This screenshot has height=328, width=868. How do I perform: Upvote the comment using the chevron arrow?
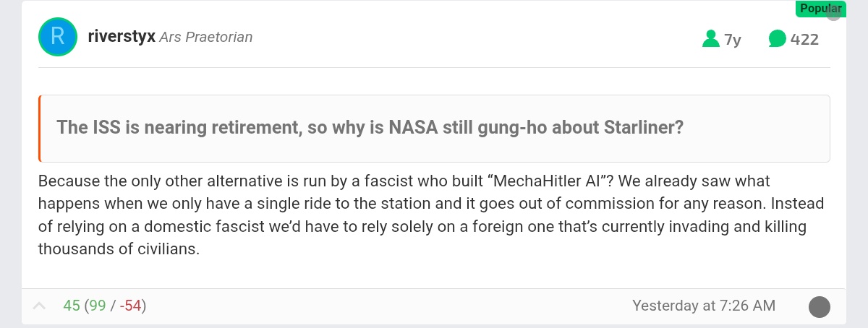click(x=41, y=306)
